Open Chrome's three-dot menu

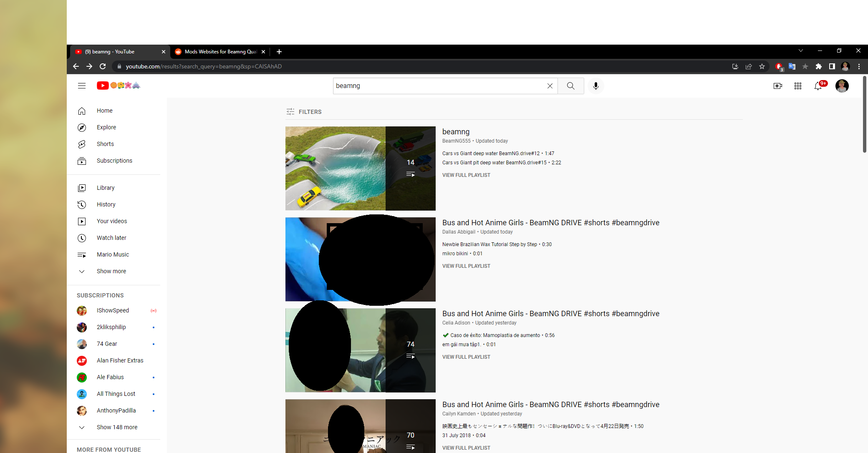[859, 66]
